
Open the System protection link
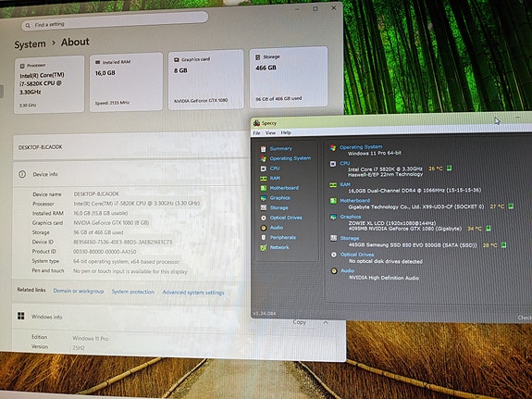click(133, 292)
